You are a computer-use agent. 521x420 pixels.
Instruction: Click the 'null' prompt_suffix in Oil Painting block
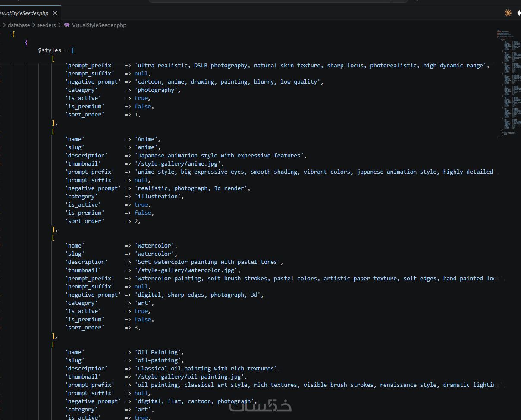(141, 393)
